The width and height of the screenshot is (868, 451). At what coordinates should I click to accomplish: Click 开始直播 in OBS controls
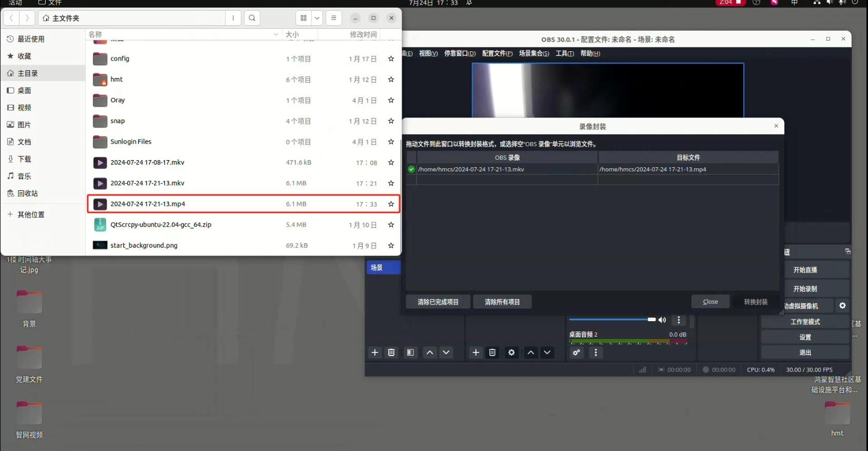click(805, 270)
